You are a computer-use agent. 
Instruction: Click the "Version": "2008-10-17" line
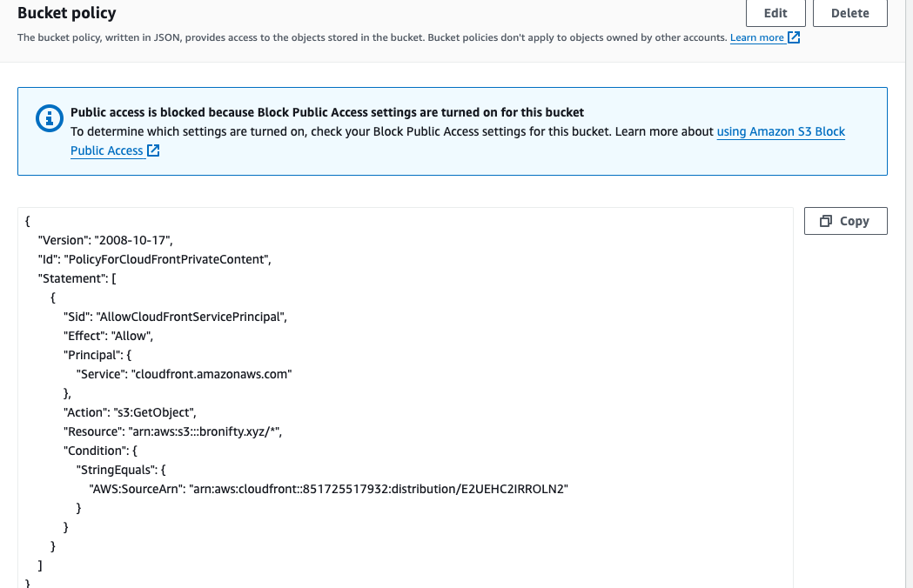tap(111, 240)
